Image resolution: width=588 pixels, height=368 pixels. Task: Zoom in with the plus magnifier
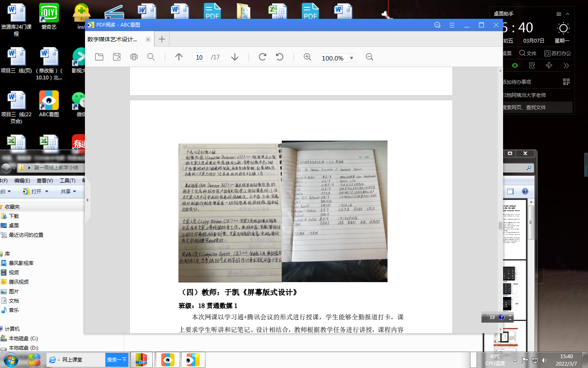click(307, 57)
